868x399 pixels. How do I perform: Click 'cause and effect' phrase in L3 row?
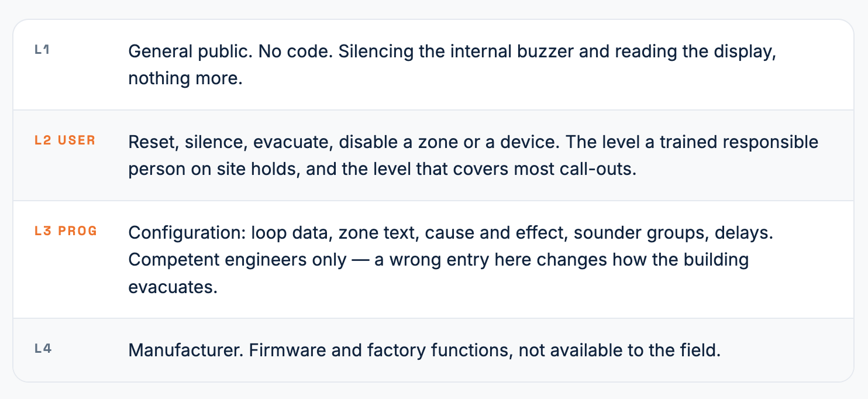coord(497,233)
